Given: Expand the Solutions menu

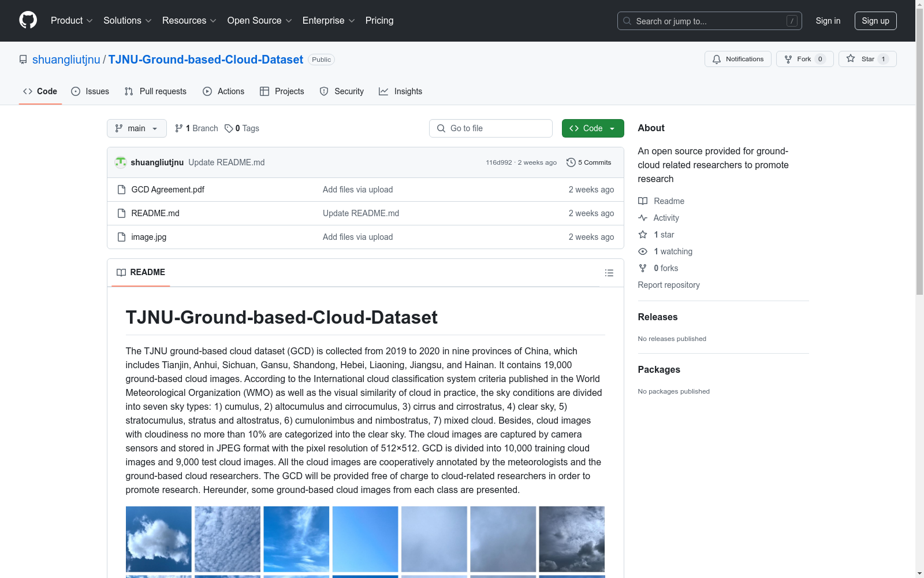Looking at the screenshot, I should tap(127, 21).
